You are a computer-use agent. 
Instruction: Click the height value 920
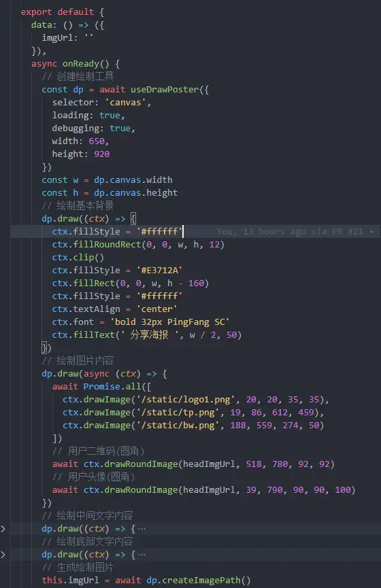[x=102, y=154]
